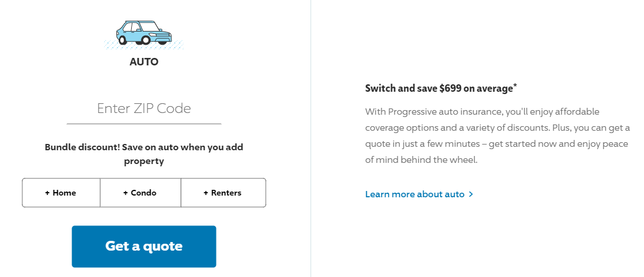Open the Learn more about auto link
644x277 pixels.
pyautogui.click(x=415, y=194)
